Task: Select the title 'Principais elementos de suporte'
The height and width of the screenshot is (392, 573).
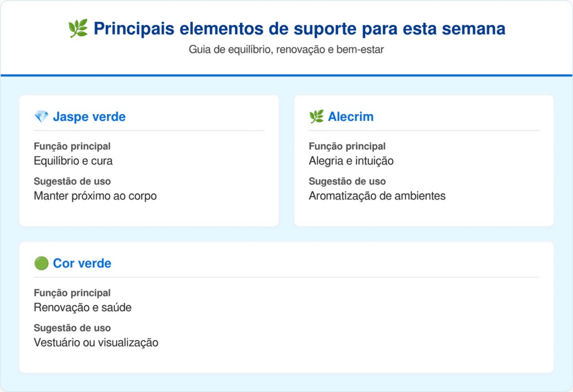Action: point(299,29)
